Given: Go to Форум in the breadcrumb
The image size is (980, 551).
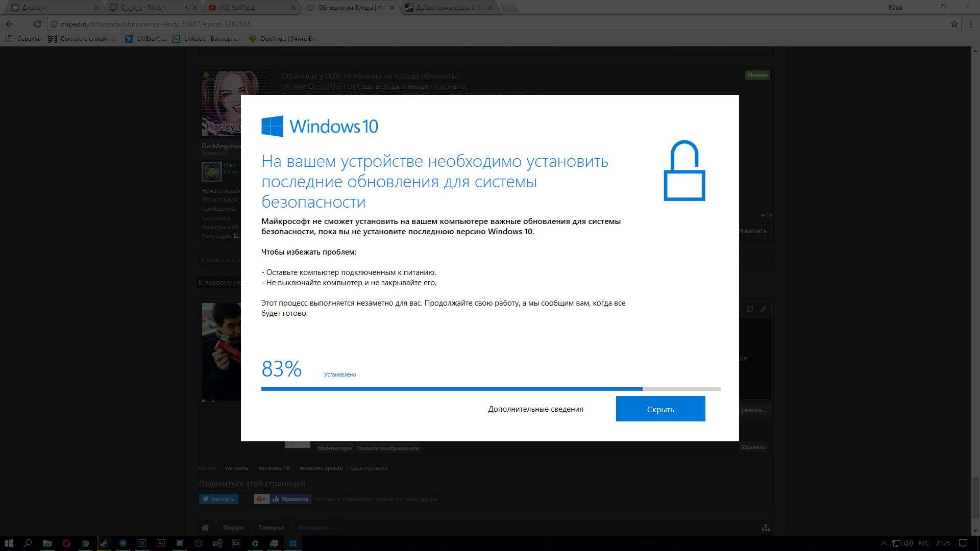Looking at the screenshot, I should (x=233, y=528).
